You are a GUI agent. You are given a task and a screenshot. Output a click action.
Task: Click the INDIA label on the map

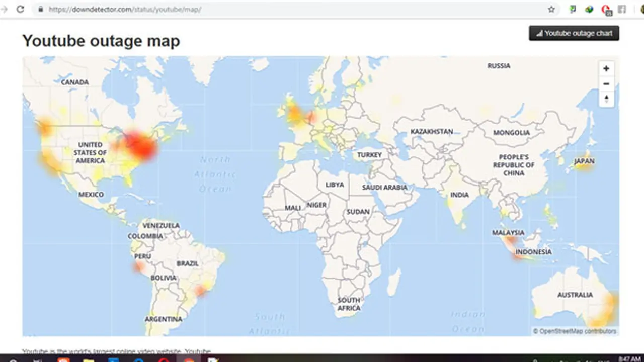(x=459, y=195)
